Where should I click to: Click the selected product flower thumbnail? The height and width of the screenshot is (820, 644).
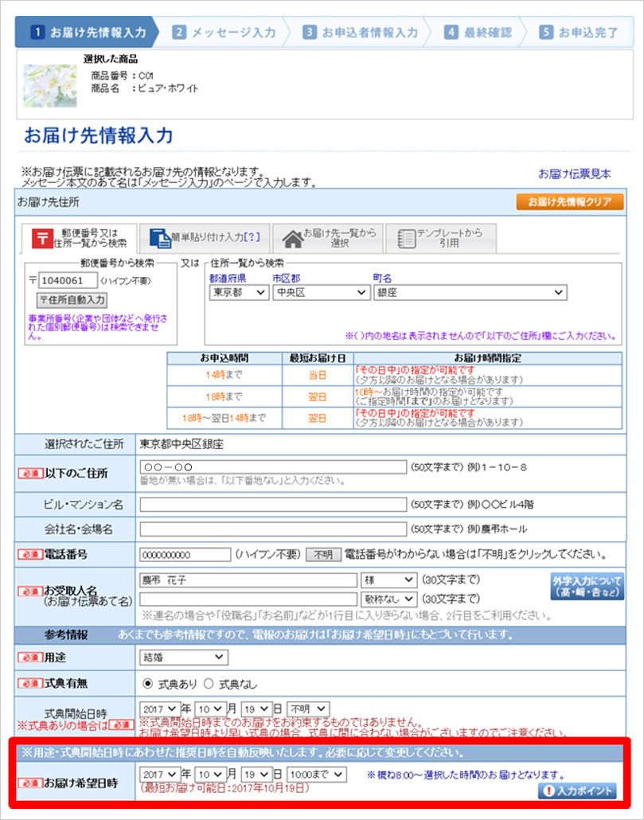pos(50,85)
